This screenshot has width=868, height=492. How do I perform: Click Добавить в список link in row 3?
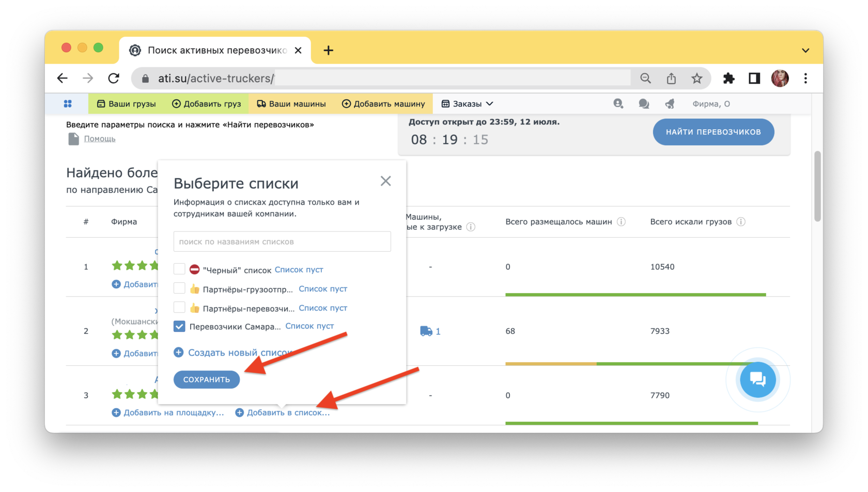283,412
